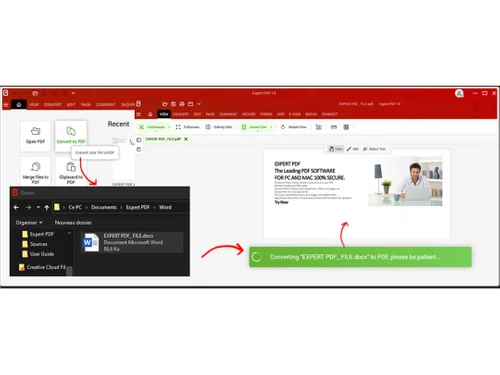Open CONNECT tab in document window
This screenshot has height=375, width=500.
tap(330, 114)
